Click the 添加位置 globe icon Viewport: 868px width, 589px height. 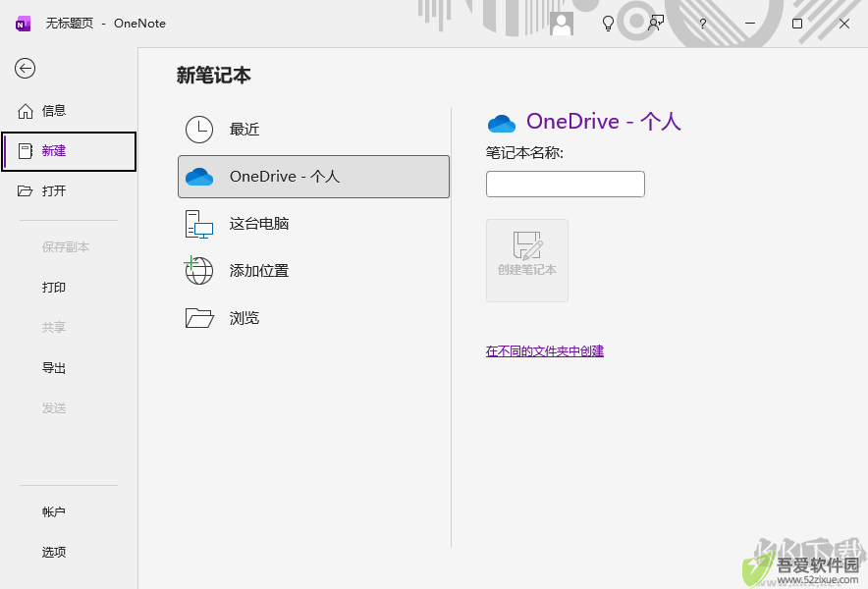(x=198, y=270)
